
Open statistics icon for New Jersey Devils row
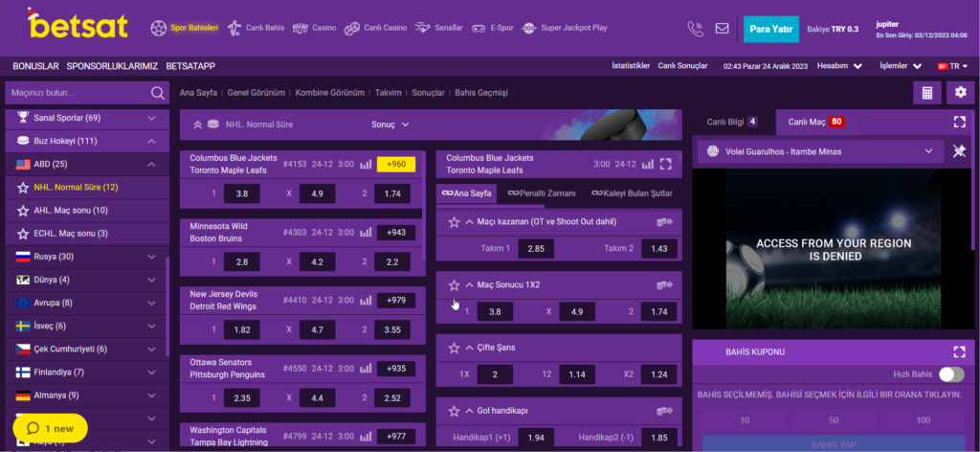point(366,301)
